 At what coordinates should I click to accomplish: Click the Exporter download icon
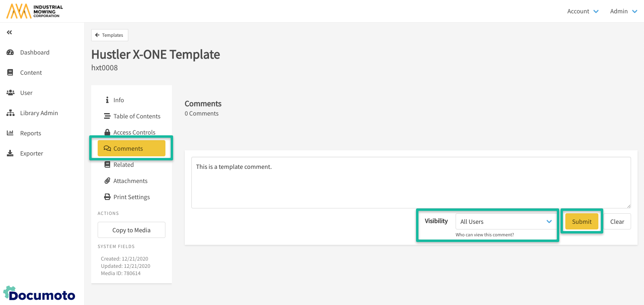pyautogui.click(x=10, y=154)
